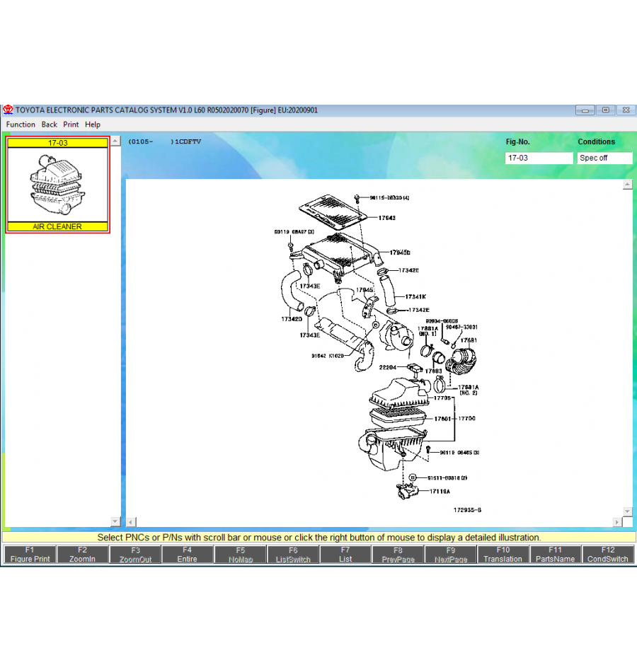Open the Back menu

(50, 124)
